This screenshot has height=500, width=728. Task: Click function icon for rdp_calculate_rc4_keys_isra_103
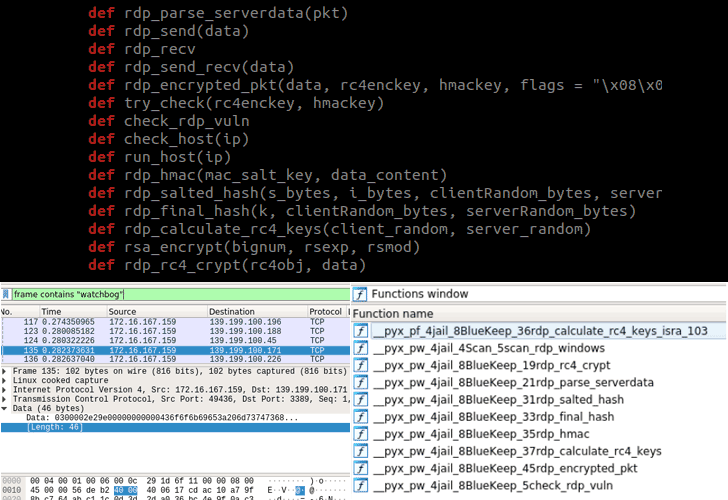click(361, 331)
